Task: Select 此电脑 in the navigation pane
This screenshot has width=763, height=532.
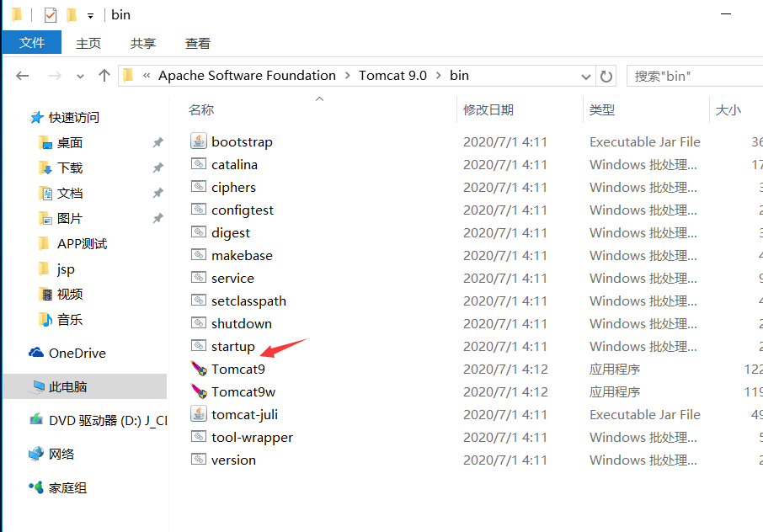Action: [85, 386]
